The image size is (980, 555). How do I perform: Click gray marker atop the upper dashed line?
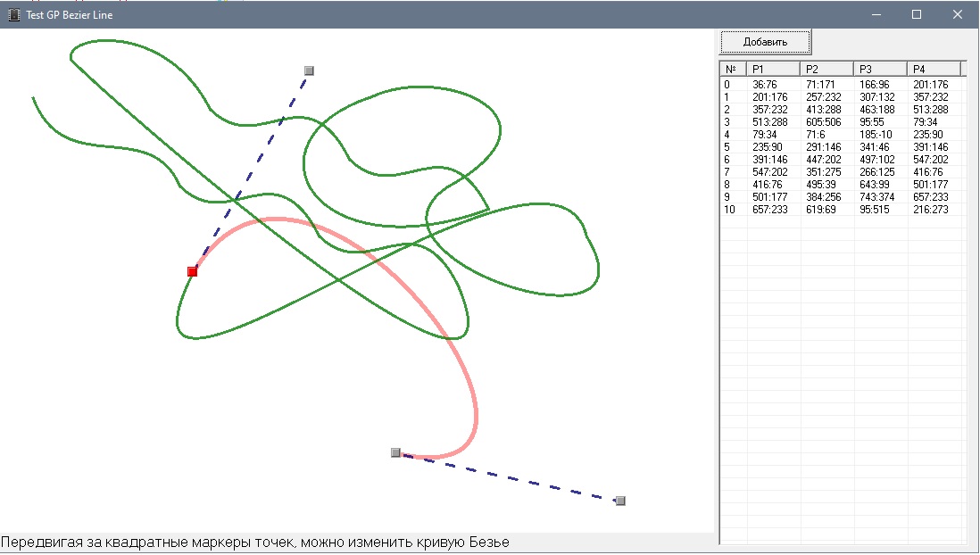point(309,70)
